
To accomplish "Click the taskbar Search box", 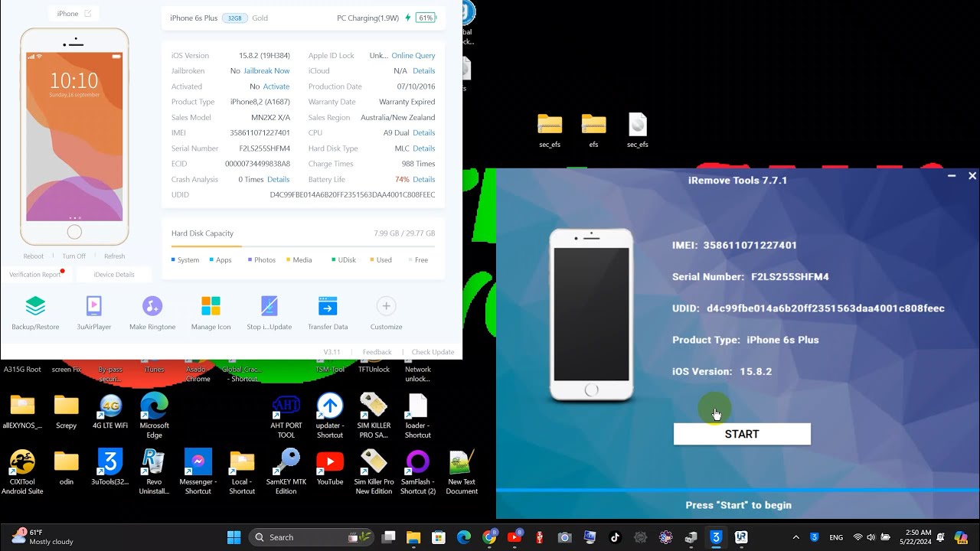I will pos(312,537).
